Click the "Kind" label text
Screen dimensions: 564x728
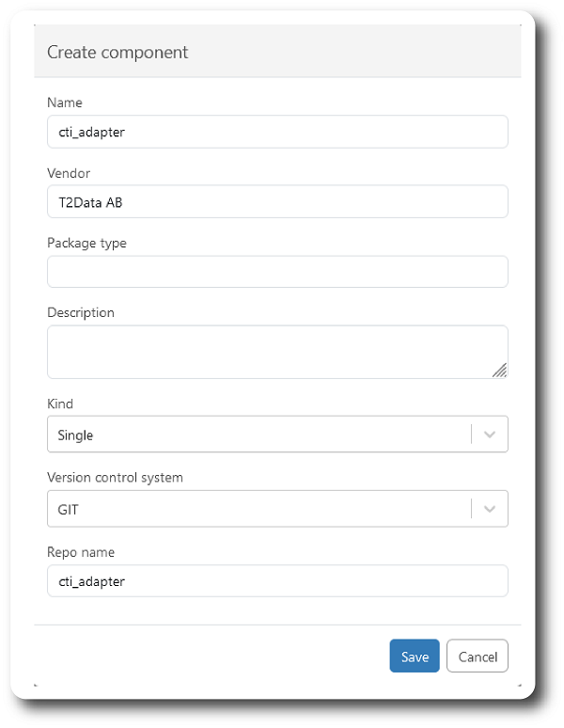click(60, 404)
